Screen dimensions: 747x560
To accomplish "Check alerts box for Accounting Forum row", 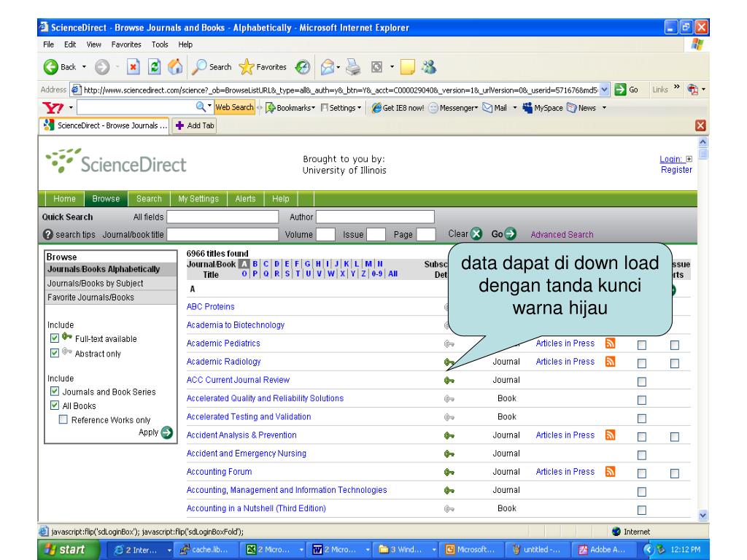I will [x=675, y=474].
